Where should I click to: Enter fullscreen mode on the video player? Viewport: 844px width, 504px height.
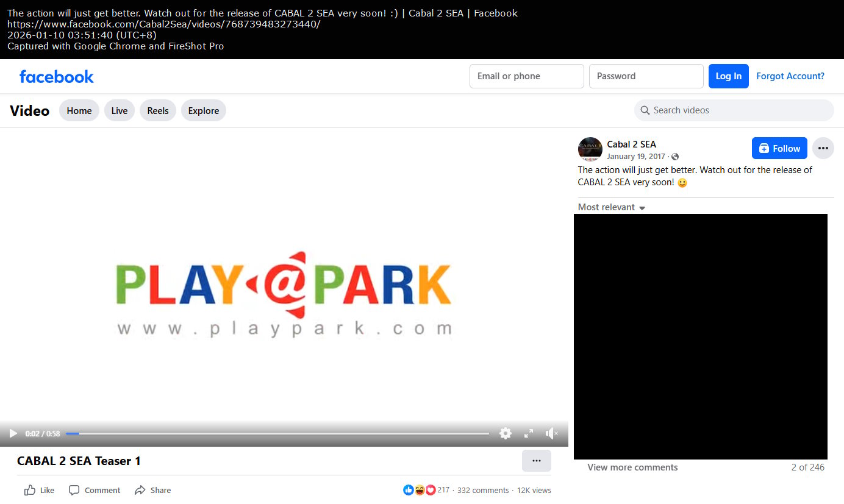tap(528, 433)
